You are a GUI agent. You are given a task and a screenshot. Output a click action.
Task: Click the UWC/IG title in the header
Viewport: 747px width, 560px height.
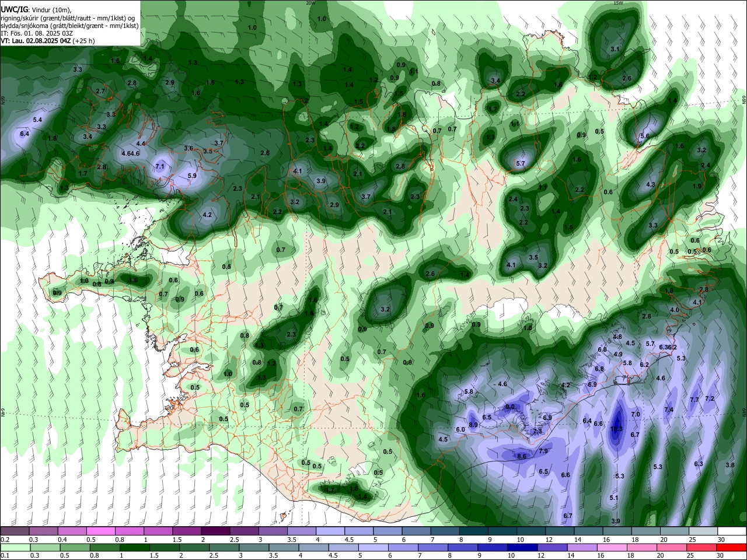14,9
